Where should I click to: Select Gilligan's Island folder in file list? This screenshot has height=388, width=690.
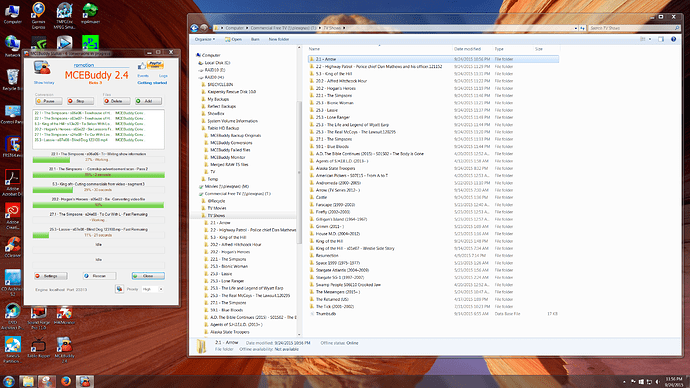click(x=341, y=219)
